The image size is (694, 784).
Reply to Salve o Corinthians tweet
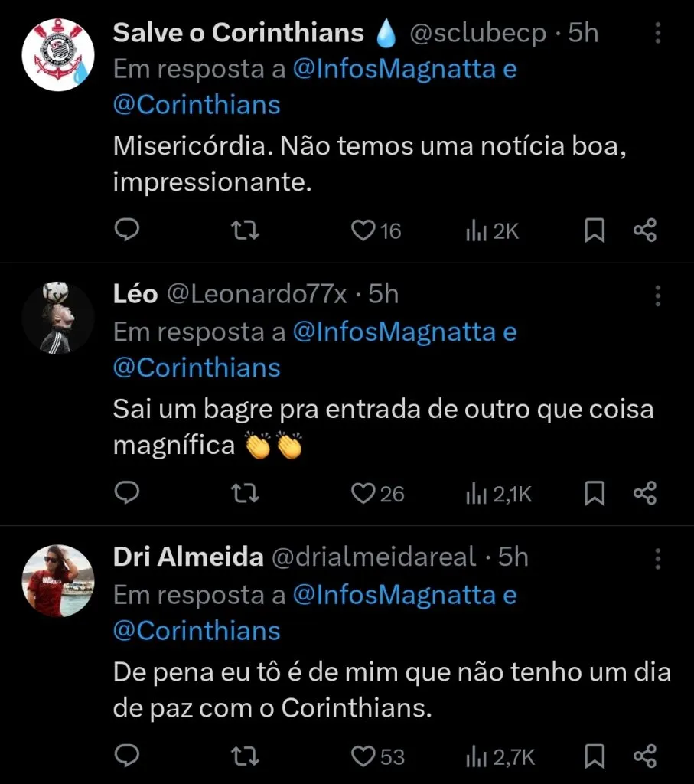(x=127, y=230)
